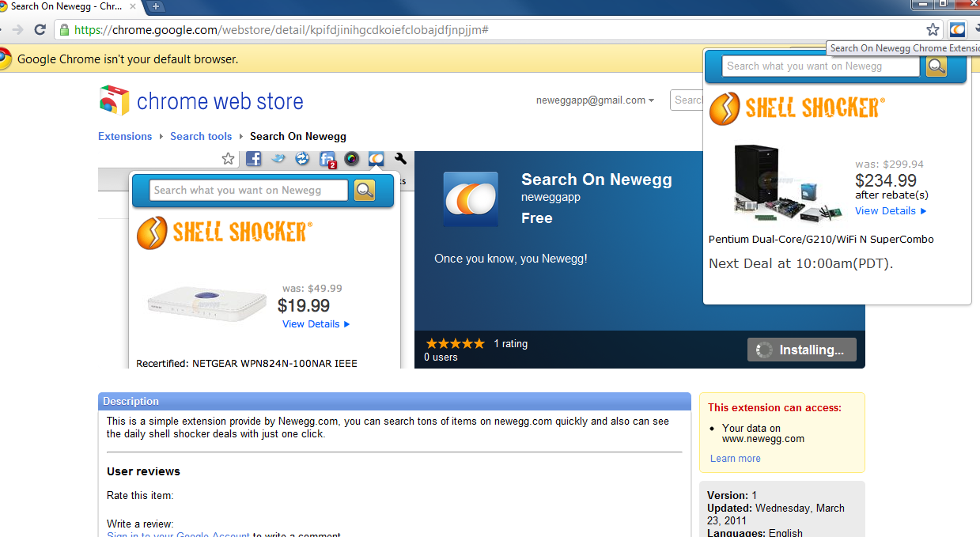Click the wrench icon in the preview screenshot
Image resolution: width=980 pixels, height=537 pixels.
(x=400, y=159)
